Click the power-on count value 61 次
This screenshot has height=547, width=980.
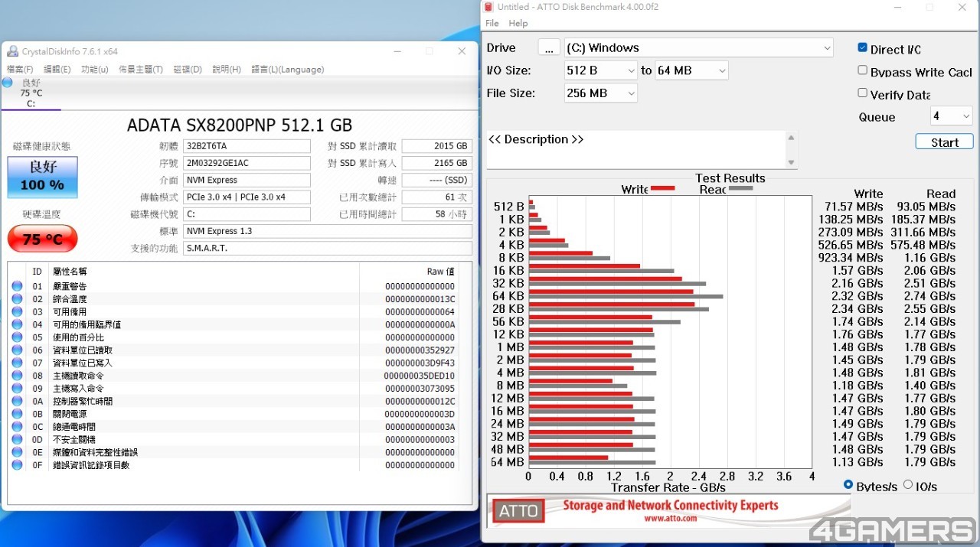point(437,197)
